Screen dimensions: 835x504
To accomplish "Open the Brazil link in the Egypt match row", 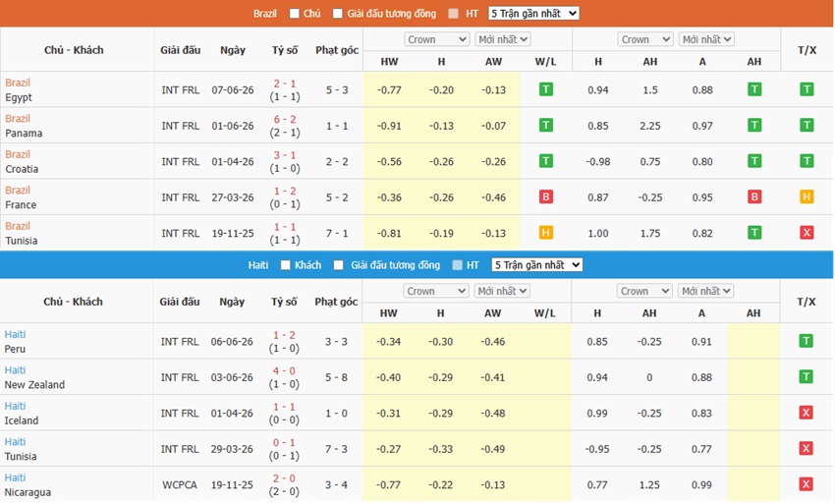I will pos(18,83).
